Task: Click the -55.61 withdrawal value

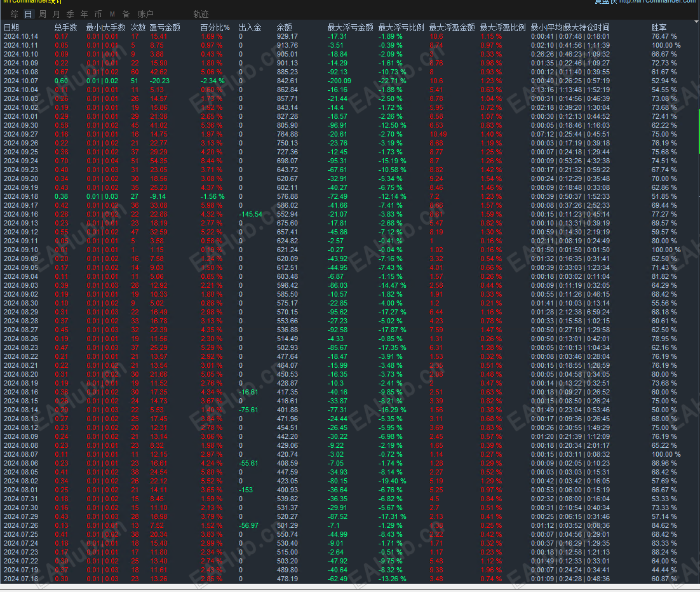Action: tap(248, 464)
